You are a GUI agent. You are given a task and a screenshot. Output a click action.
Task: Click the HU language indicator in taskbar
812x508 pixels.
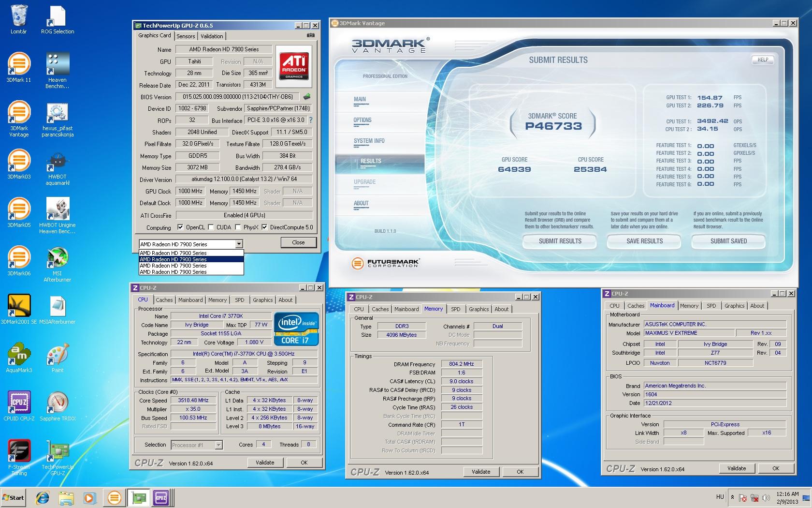720,497
